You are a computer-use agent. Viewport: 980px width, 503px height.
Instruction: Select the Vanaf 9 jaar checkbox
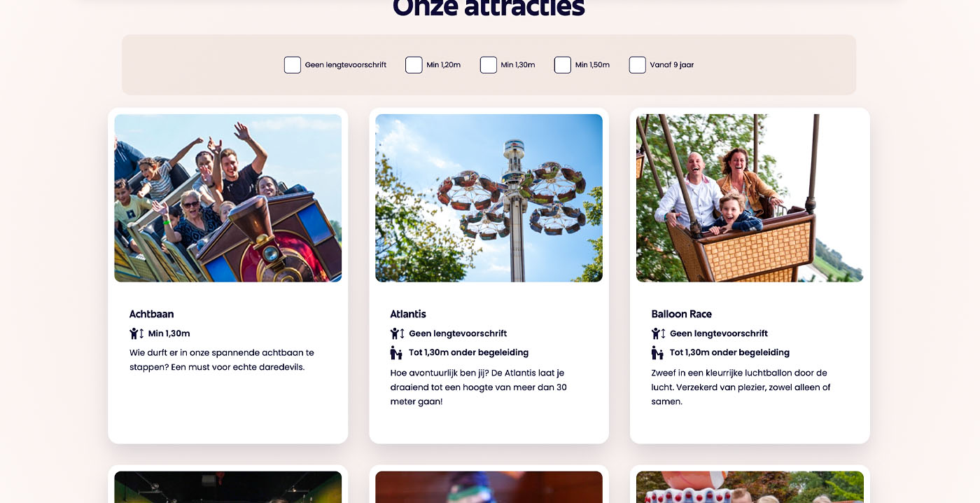pos(637,65)
